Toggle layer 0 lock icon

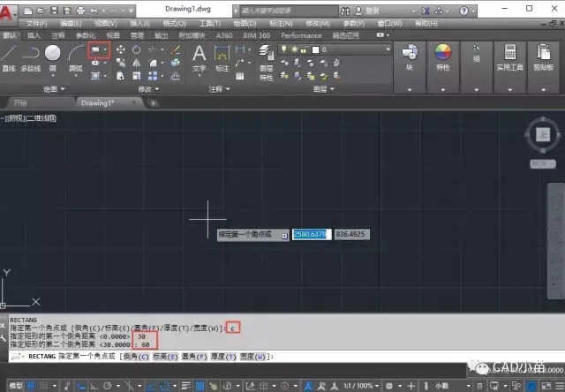(304, 50)
